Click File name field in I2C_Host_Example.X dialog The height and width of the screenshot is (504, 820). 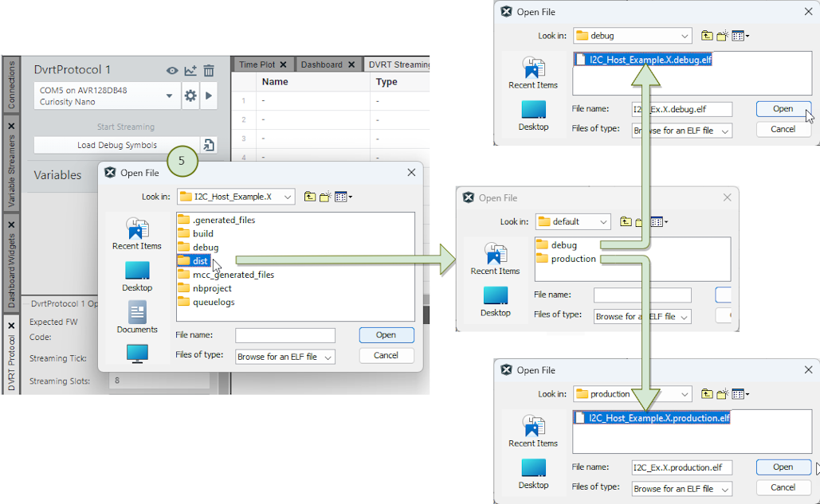pos(284,335)
